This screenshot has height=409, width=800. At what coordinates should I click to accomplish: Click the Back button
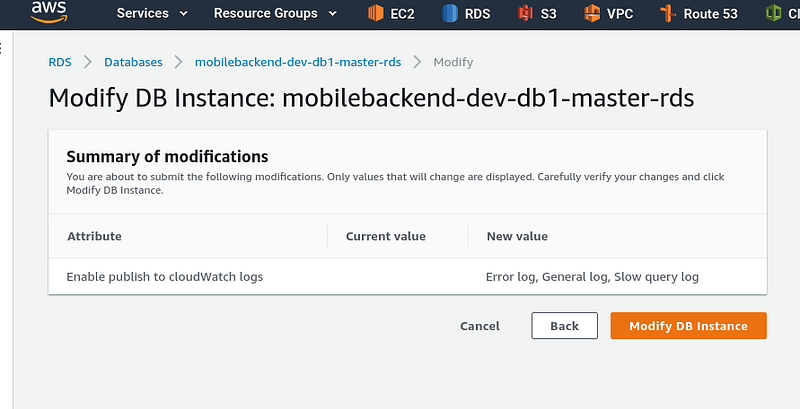564,326
